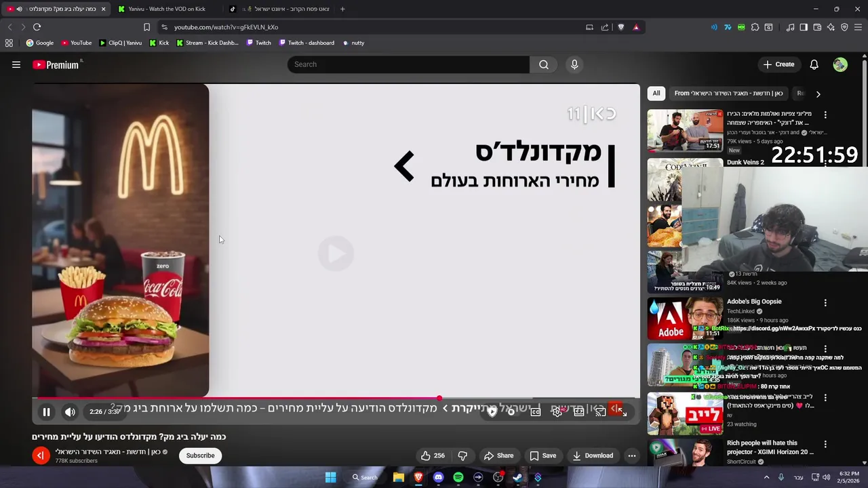
Task: Open options for the Rich people projector video
Action: click(x=825, y=444)
